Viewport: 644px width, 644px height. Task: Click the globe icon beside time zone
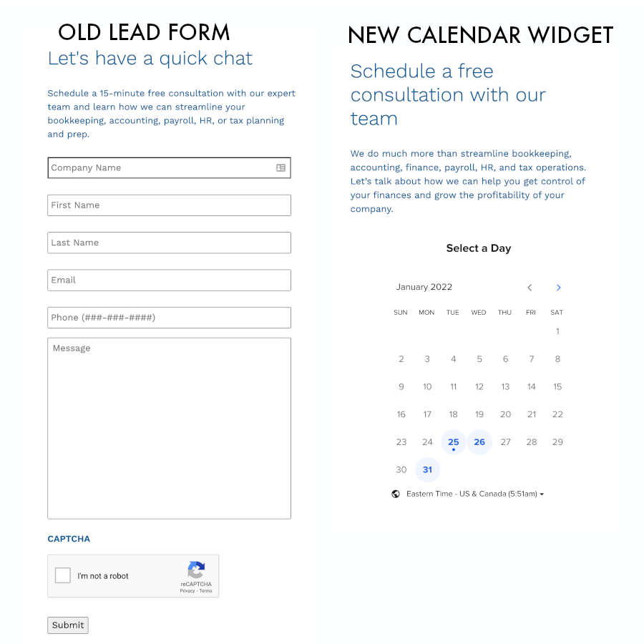396,494
